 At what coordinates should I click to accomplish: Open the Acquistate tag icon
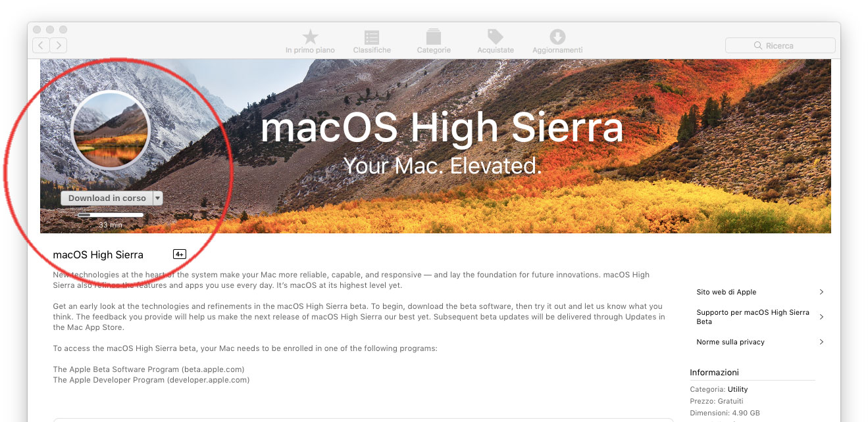tap(495, 36)
